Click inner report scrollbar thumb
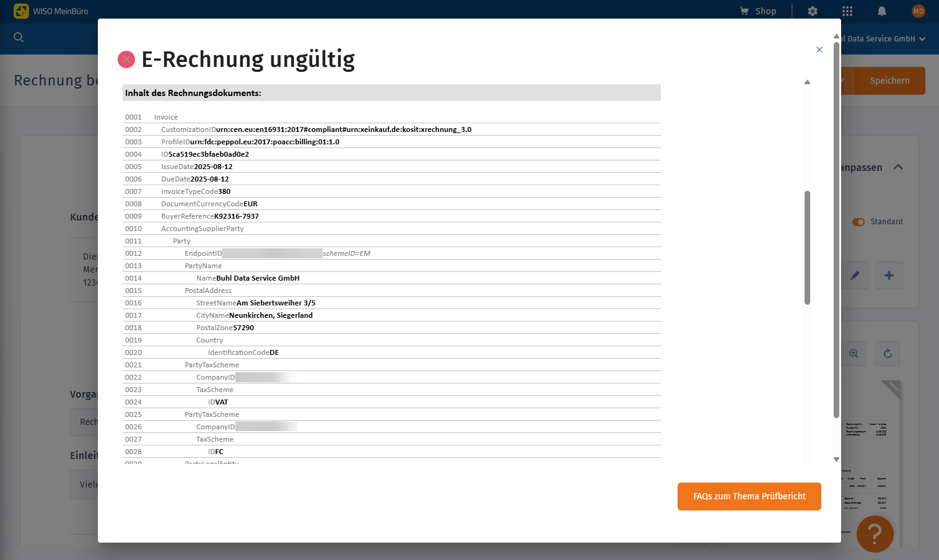Screen dimensions: 939x560 pyautogui.click(x=807, y=248)
